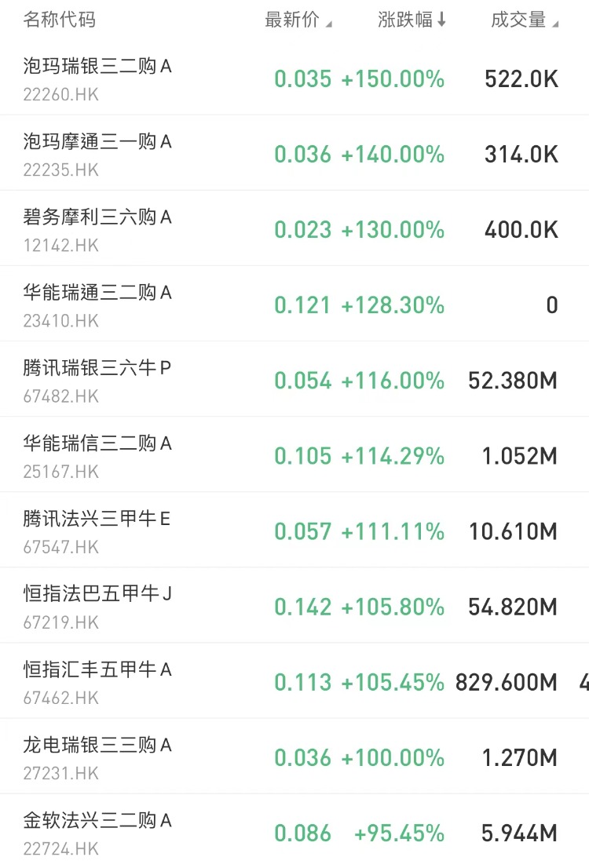Click the +150.00% change value
The image size is (589, 868).
(393, 79)
